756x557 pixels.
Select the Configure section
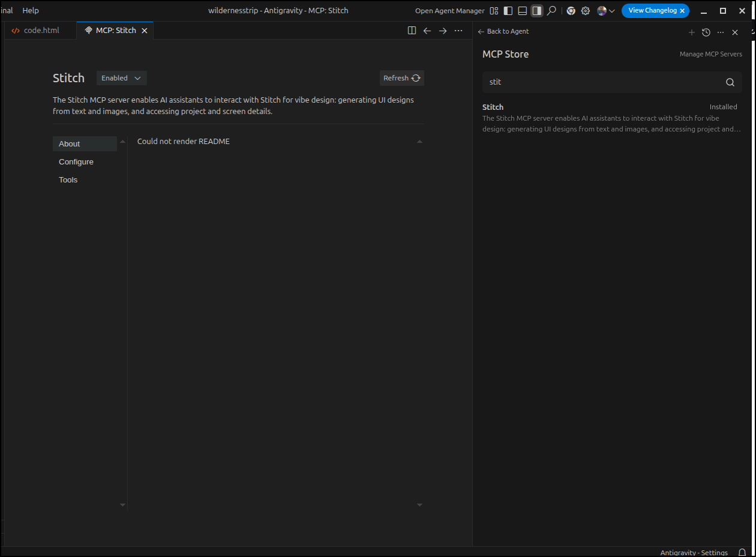76,162
